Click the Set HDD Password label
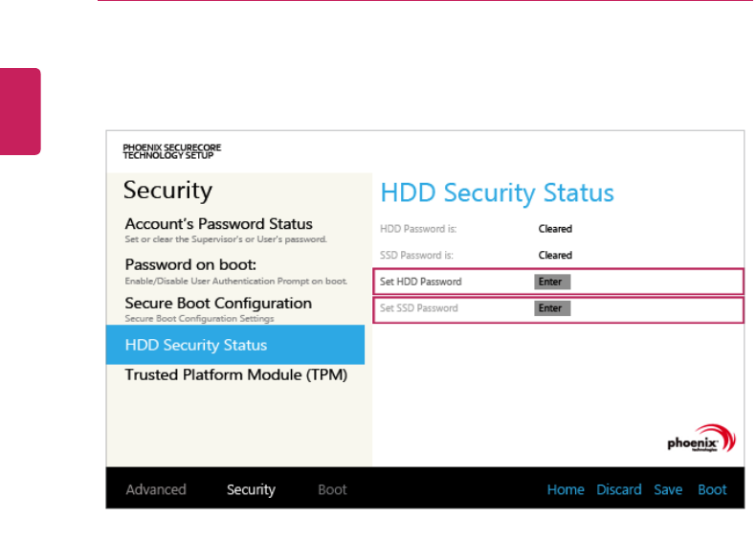756x543 pixels. [x=421, y=282]
